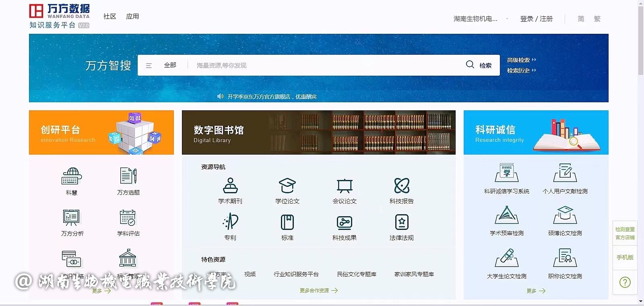Click 更多 link under 科研诚信 panel
The width and height of the screenshot is (644, 306).
pos(536,291)
